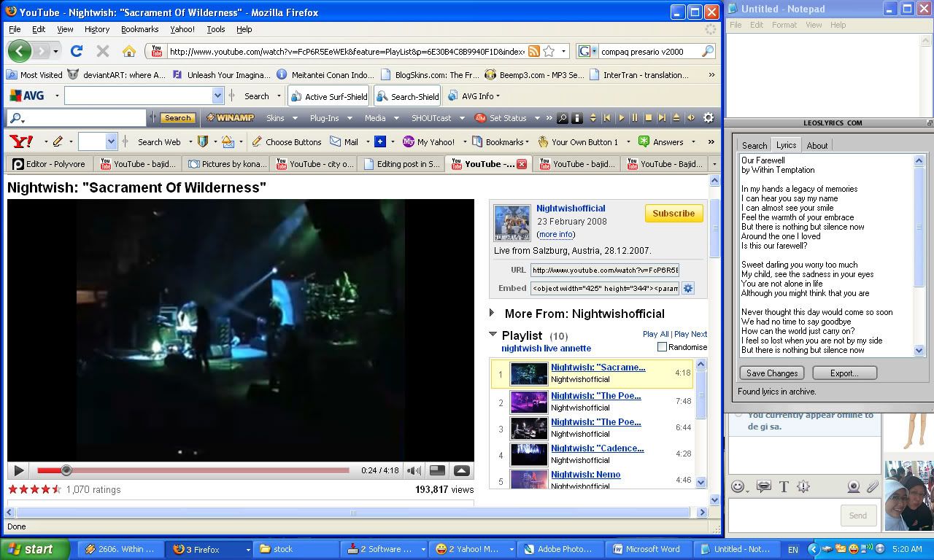This screenshot has height=560, width=934.
Task: Go to Firefox home page icon
Action: [x=129, y=51]
